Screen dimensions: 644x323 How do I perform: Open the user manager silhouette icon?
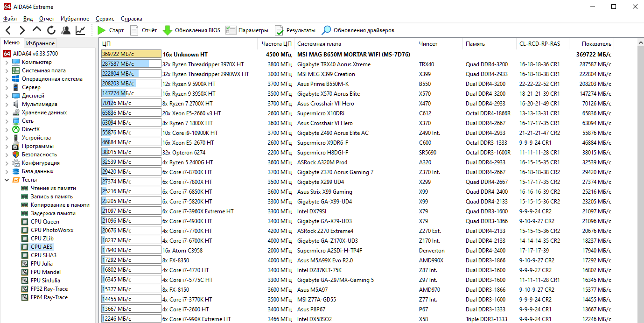tap(66, 30)
